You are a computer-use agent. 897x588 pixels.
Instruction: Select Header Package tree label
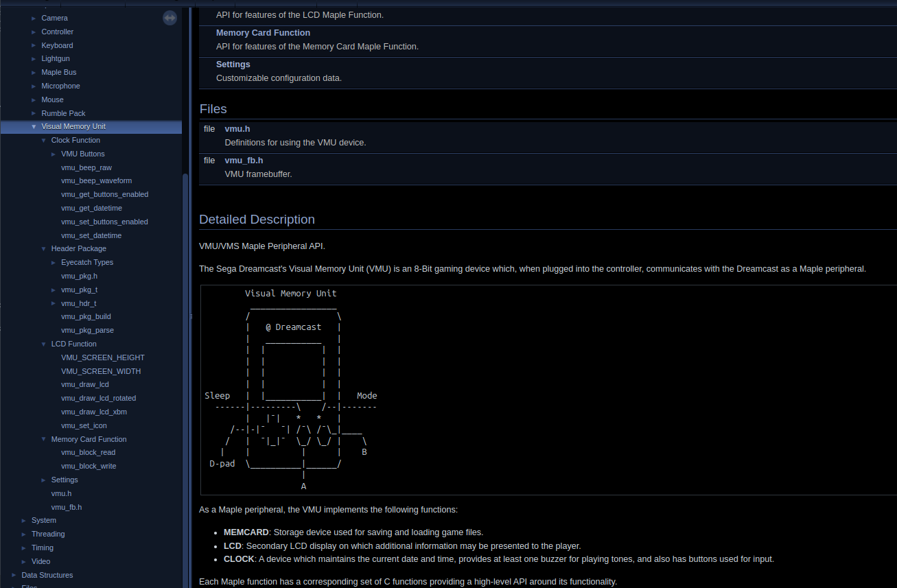(79, 248)
